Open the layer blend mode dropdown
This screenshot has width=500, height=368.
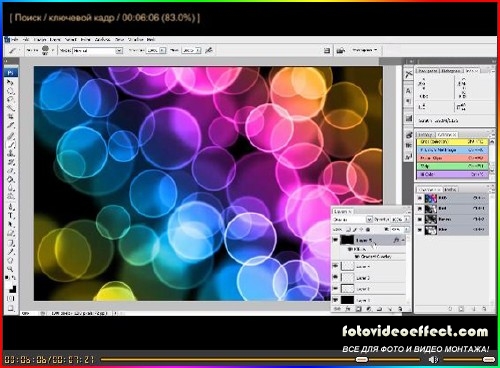click(352, 219)
